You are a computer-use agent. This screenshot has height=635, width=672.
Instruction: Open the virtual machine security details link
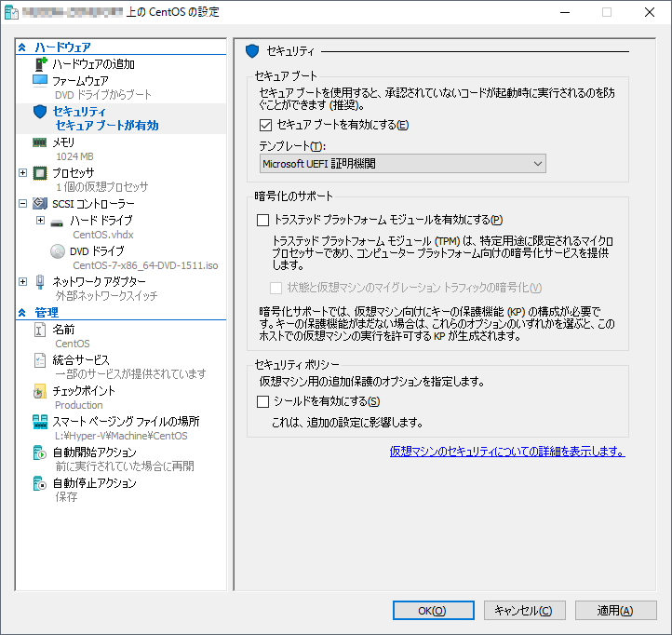click(507, 451)
